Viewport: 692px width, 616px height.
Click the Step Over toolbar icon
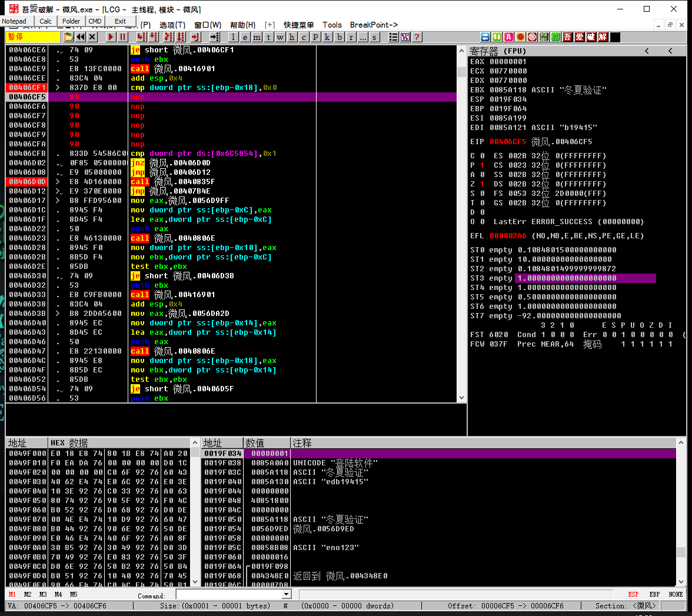point(153,37)
